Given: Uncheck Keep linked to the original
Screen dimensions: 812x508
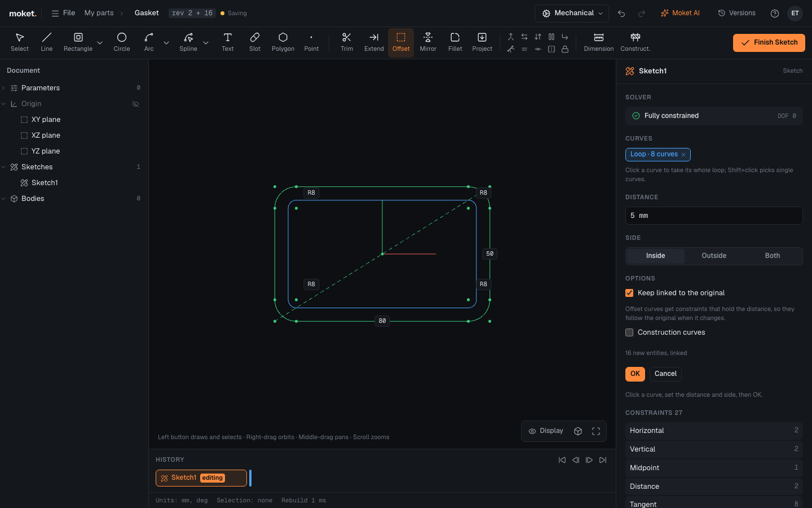Looking at the screenshot, I should pos(629,293).
